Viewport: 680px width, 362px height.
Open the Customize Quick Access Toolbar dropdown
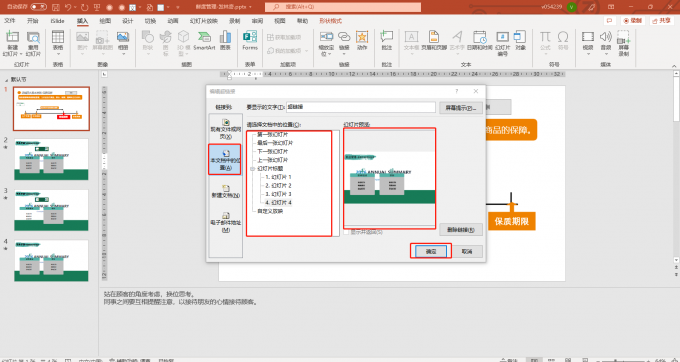point(178,7)
